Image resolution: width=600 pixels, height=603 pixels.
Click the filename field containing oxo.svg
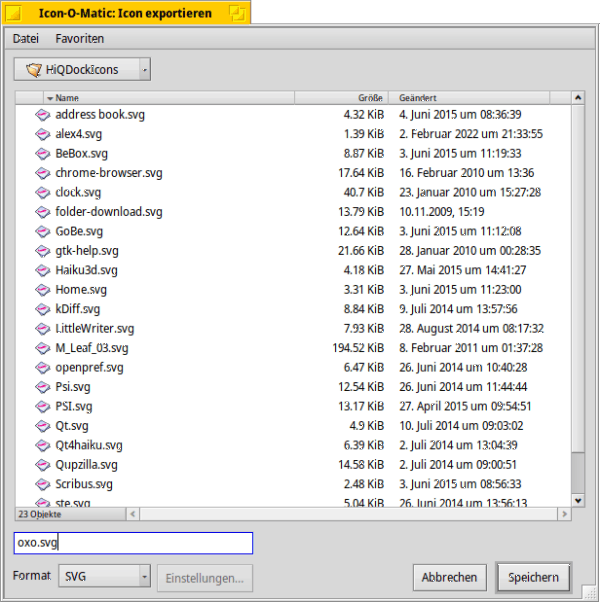133,543
